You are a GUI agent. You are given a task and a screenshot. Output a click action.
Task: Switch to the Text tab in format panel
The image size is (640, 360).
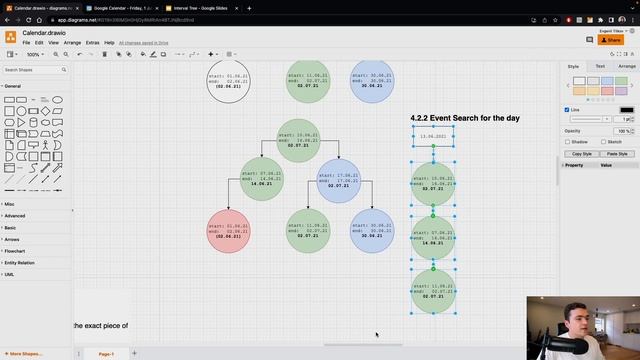pyautogui.click(x=600, y=66)
